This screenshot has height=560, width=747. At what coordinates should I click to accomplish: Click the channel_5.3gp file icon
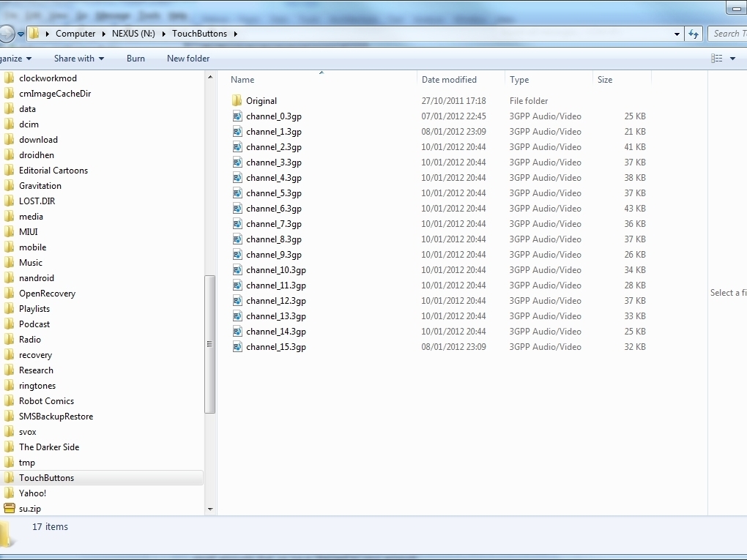pyautogui.click(x=237, y=193)
